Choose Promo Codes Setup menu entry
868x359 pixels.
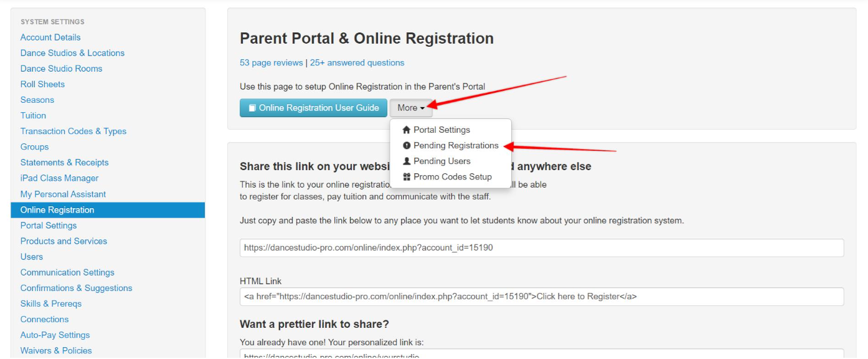point(451,177)
